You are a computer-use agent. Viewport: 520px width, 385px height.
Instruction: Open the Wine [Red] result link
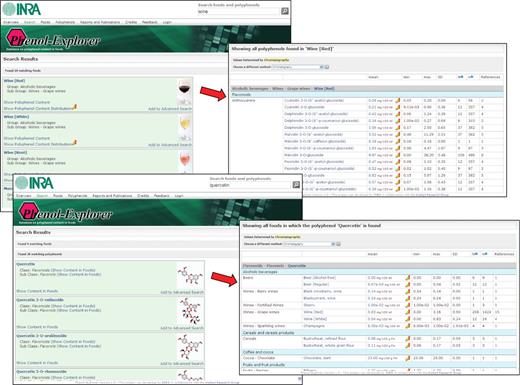click(14, 81)
